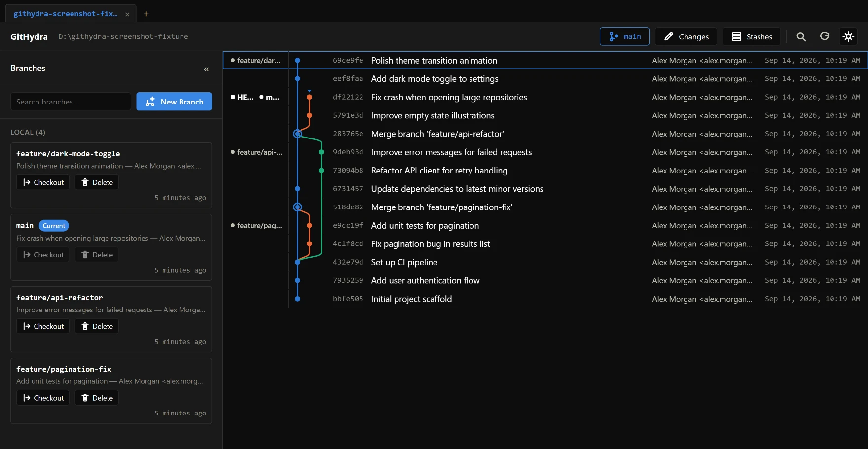Click the GitHydra app title
This screenshot has width=868, height=449.
pos(29,36)
